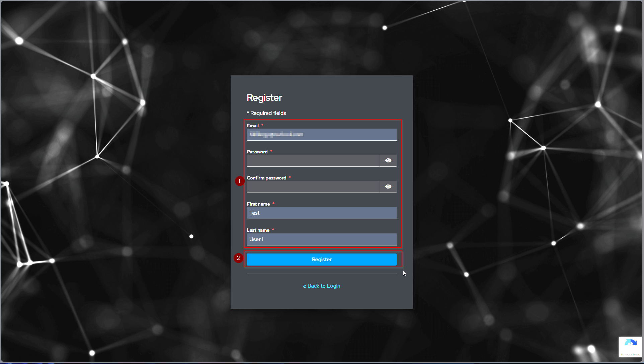The height and width of the screenshot is (364, 644).
Task: Click the red step 1 marker
Action: tap(240, 181)
